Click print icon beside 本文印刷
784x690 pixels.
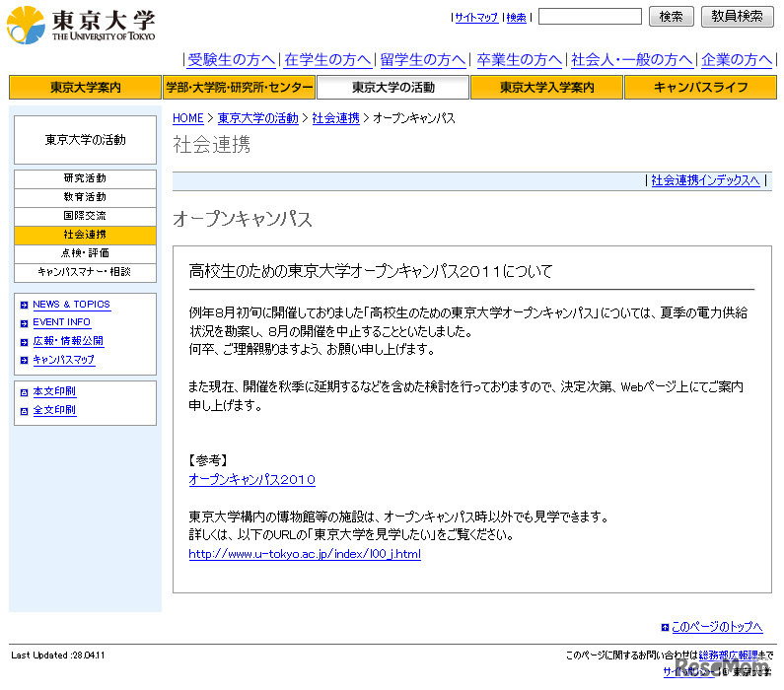coord(24,392)
